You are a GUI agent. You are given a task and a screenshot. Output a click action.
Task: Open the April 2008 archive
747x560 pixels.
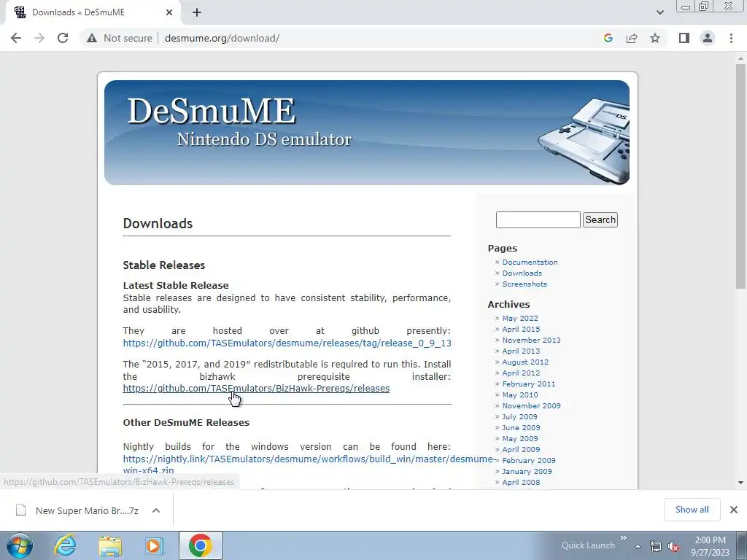click(521, 483)
